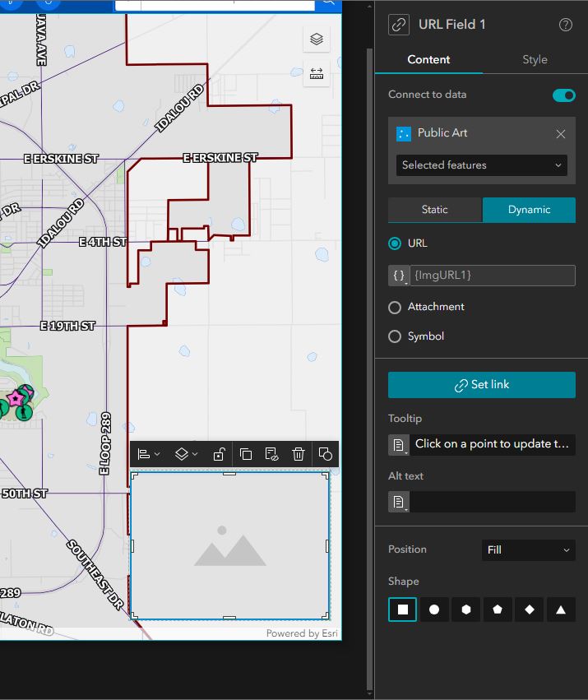Click the Tooltip text field
The image size is (588, 700).
point(493,444)
